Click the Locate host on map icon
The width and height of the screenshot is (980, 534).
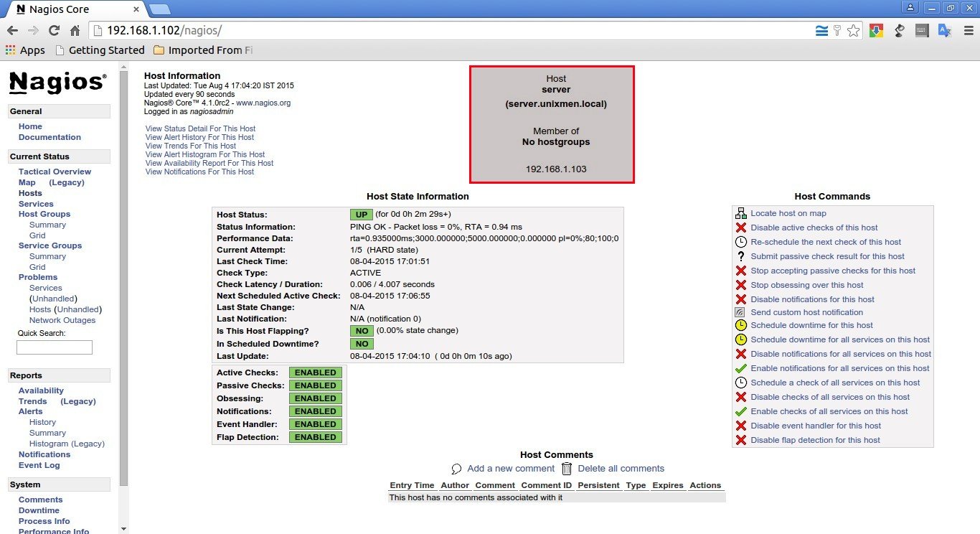(x=741, y=213)
